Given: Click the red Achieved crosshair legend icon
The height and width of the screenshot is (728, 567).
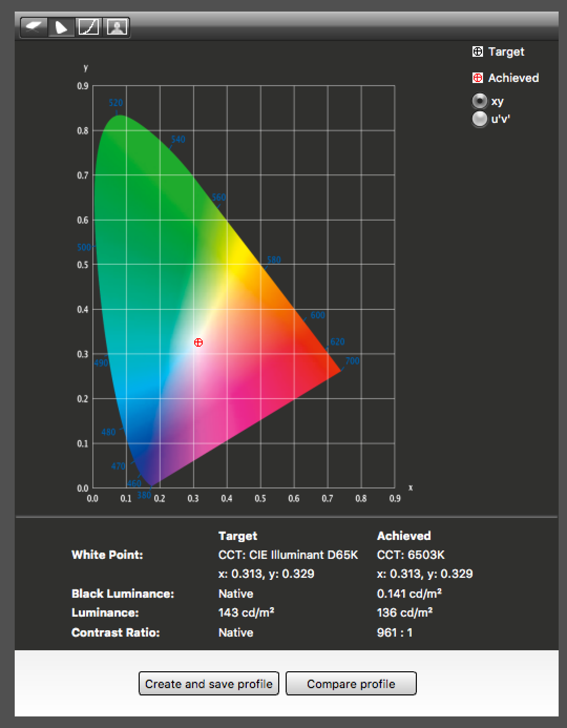Looking at the screenshot, I should [x=477, y=77].
